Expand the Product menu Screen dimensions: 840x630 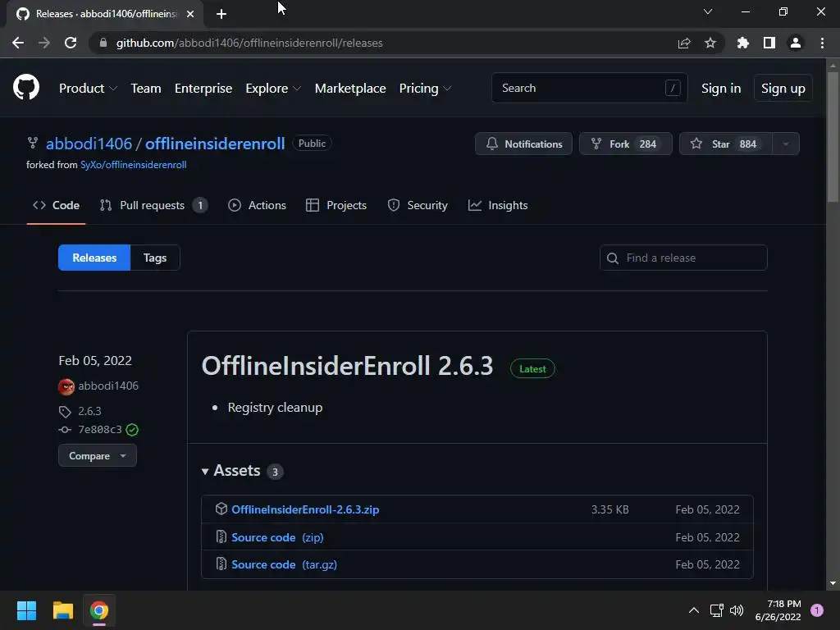[x=88, y=89]
